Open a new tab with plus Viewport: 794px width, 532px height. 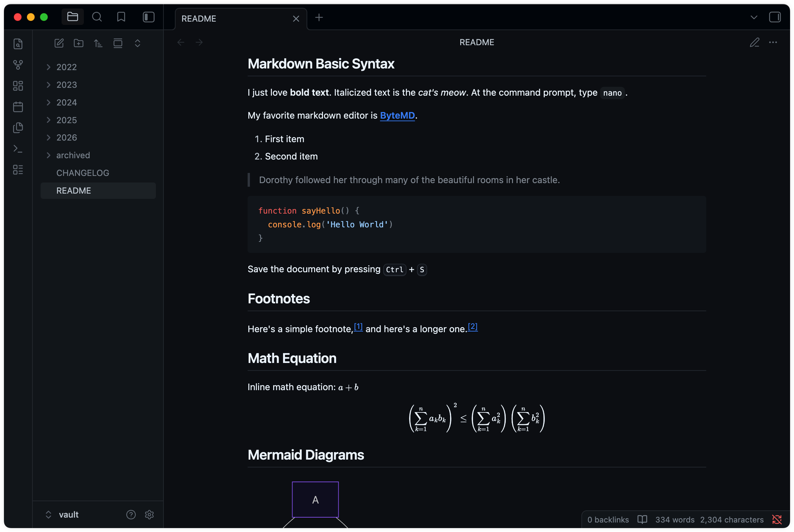(x=319, y=17)
